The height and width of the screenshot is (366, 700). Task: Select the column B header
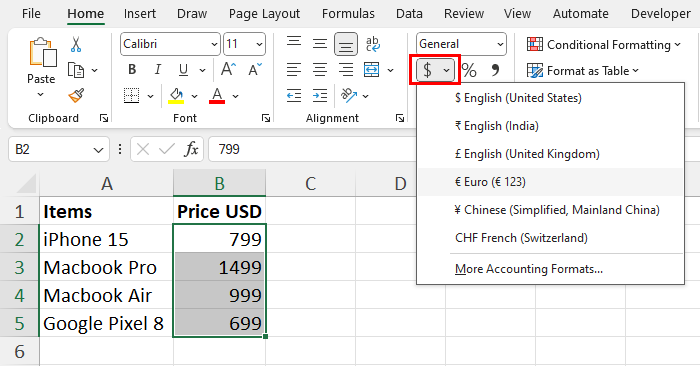(219, 183)
